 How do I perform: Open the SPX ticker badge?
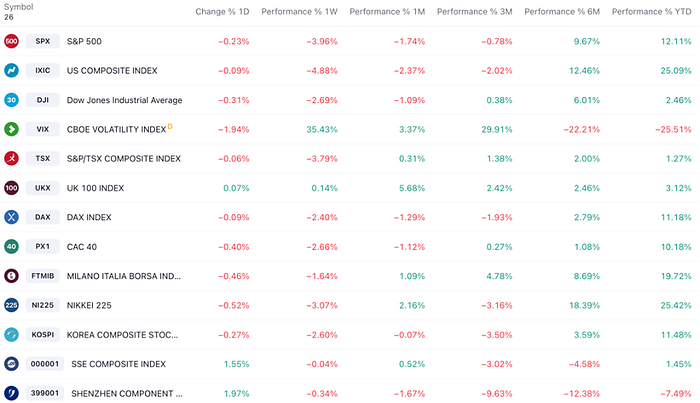[42, 41]
